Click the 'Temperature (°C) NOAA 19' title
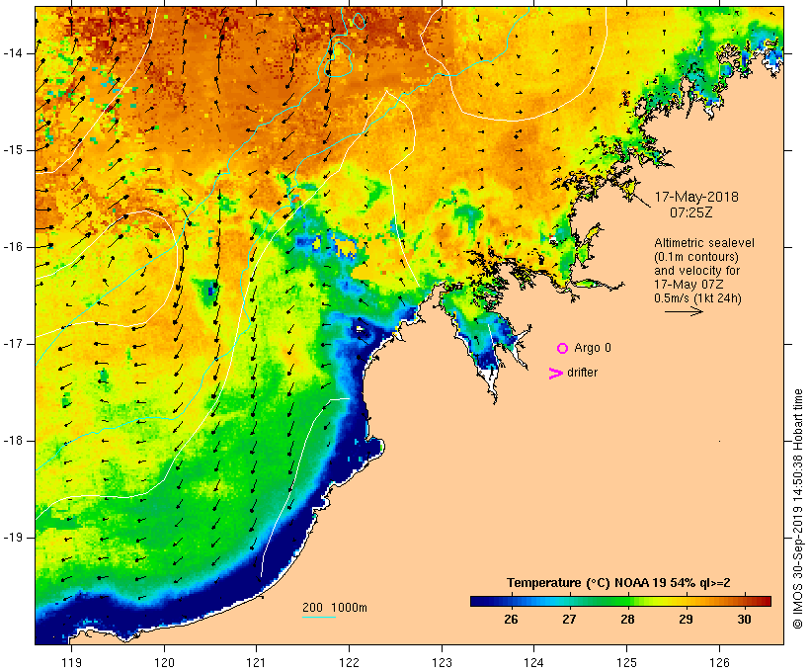This screenshot has width=810, height=672. click(588, 583)
